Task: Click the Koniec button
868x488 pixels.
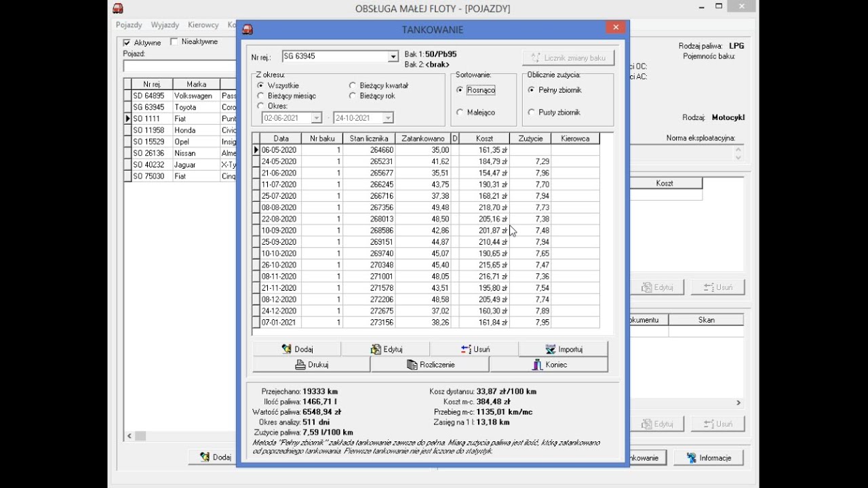Action: (x=549, y=365)
